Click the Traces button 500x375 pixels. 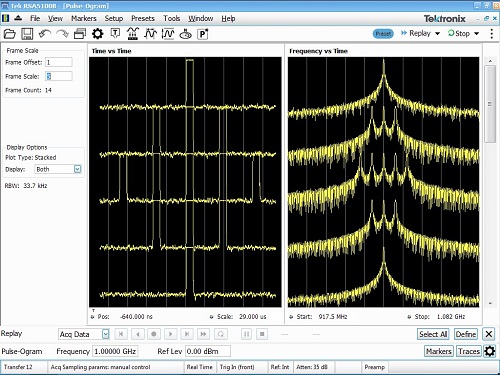469,351
